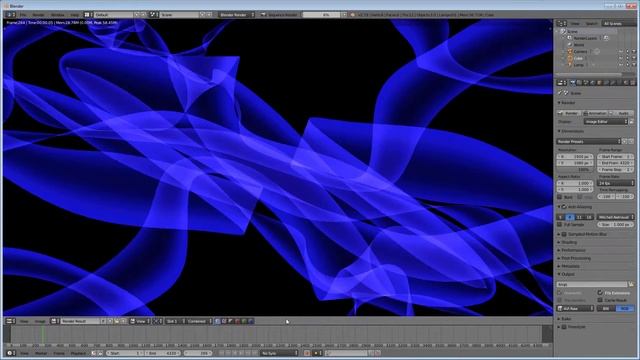Expand the Bake panel

(x=565, y=319)
